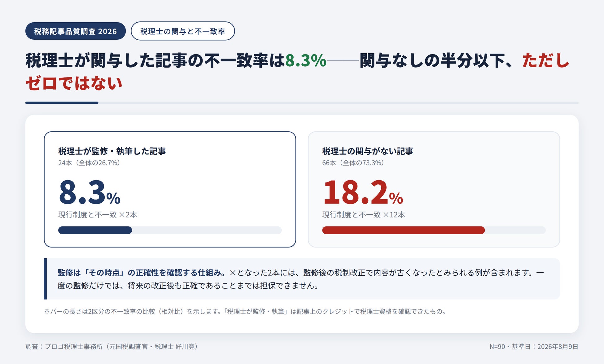Click the 66本（全体の73.3%） subtitle
The height and width of the screenshot is (364, 604).
[353, 163]
